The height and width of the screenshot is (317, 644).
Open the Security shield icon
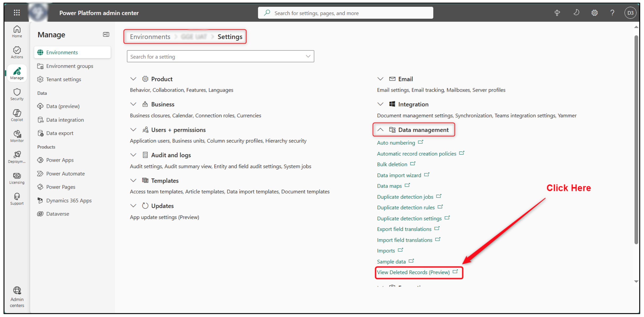[17, 94]
